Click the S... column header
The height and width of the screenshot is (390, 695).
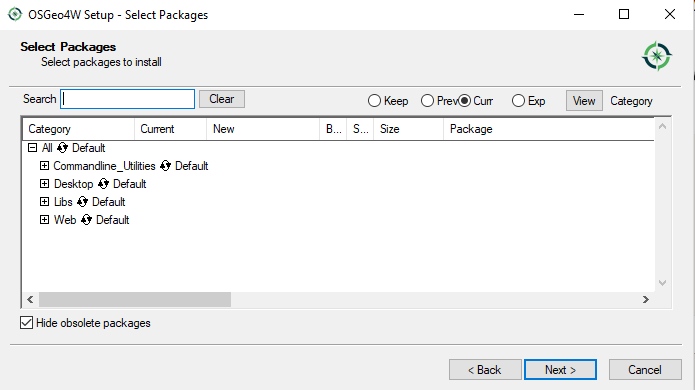tap(360, 129)
